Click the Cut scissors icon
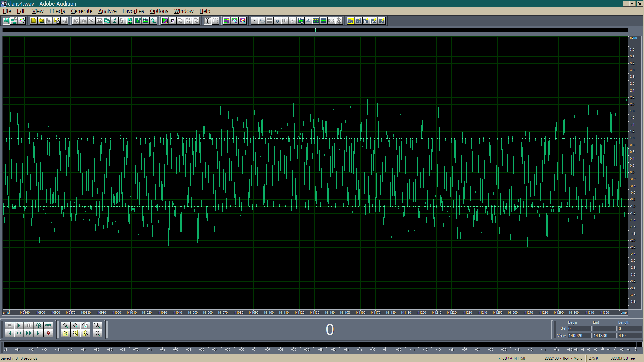Image resolution: width=644 pixels, height=362 pixels. pos(115,21)
